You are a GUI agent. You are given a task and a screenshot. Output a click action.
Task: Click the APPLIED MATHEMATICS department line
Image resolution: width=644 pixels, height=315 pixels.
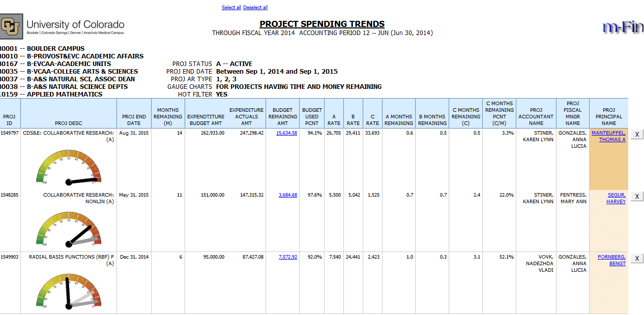51,94
